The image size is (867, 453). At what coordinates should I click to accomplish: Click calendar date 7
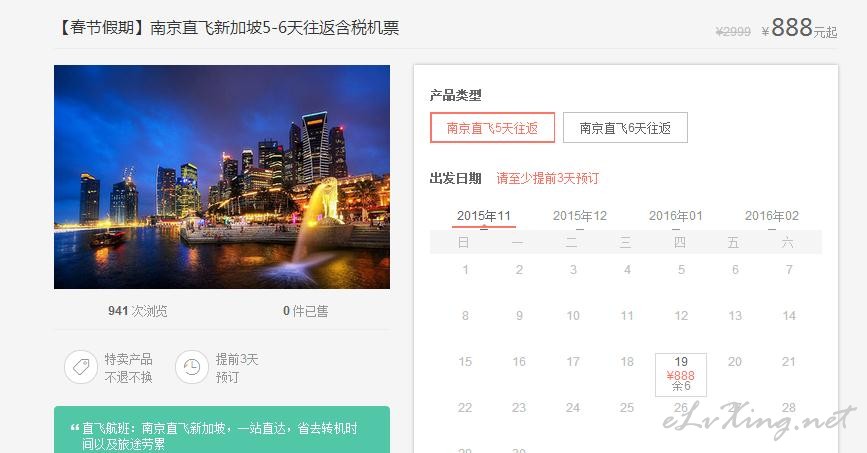point(789,269)
